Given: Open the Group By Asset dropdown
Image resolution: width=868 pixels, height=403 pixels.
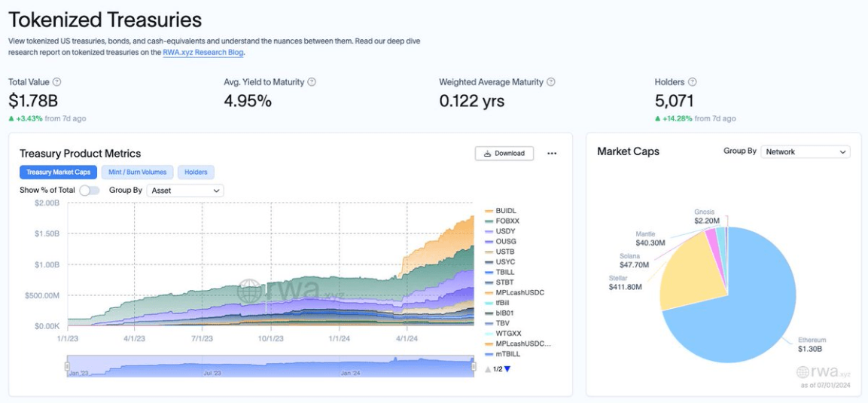Looking at the screenshot, I should click(185, 191).
